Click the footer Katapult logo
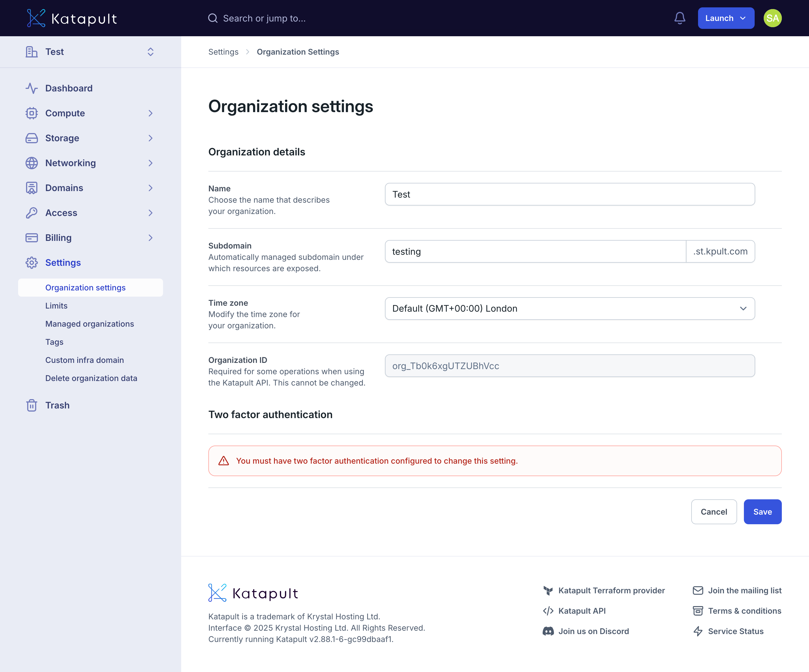Image resolution: width=809 pixels, height=672 pixels. pyautogui.click(x=253, y=593)
